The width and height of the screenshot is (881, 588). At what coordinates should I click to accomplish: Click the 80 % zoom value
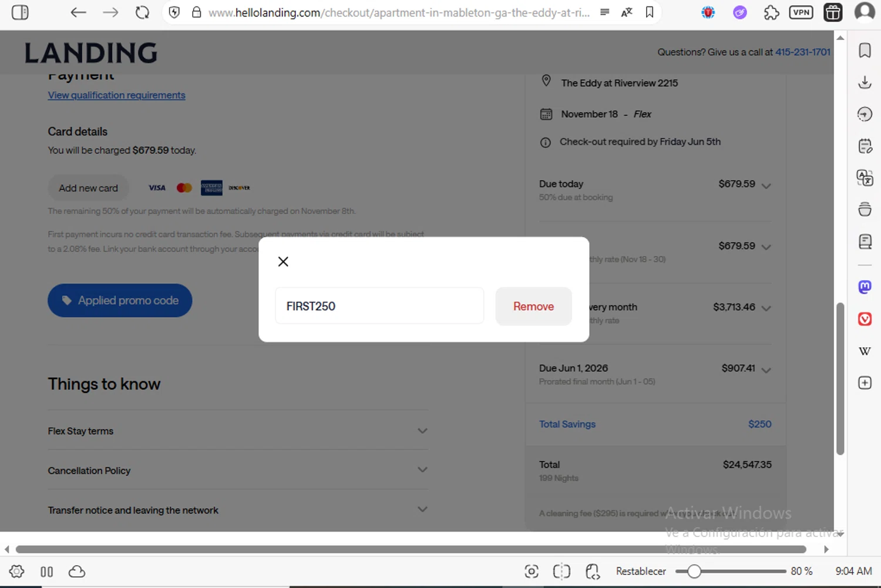coord(802,571)
